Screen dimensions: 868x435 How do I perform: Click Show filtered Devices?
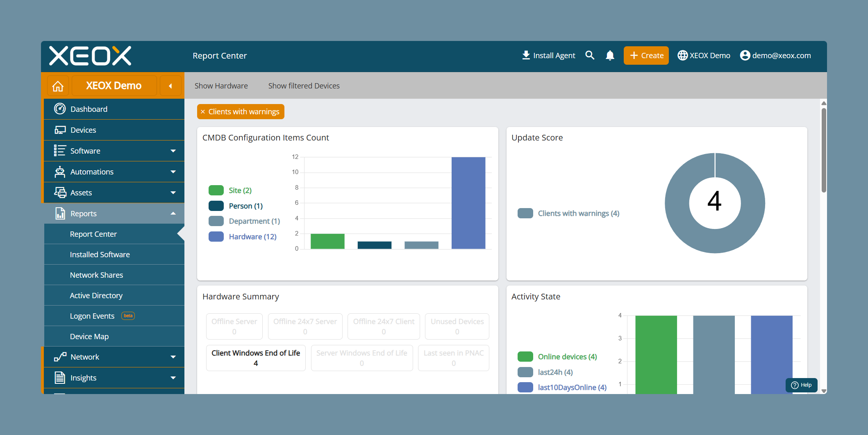pyautogui.click(x=304, y=86)
